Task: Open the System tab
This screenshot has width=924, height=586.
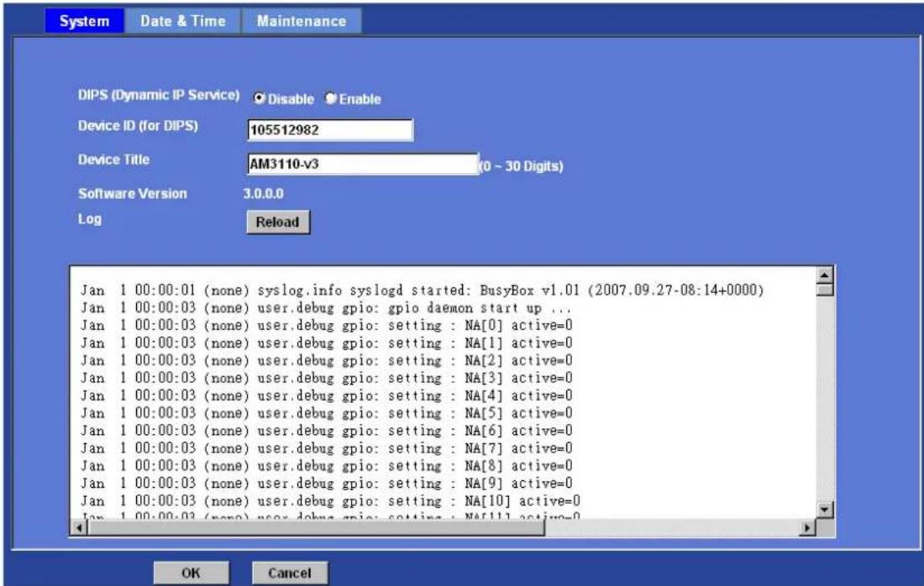Action: [84, 21]
